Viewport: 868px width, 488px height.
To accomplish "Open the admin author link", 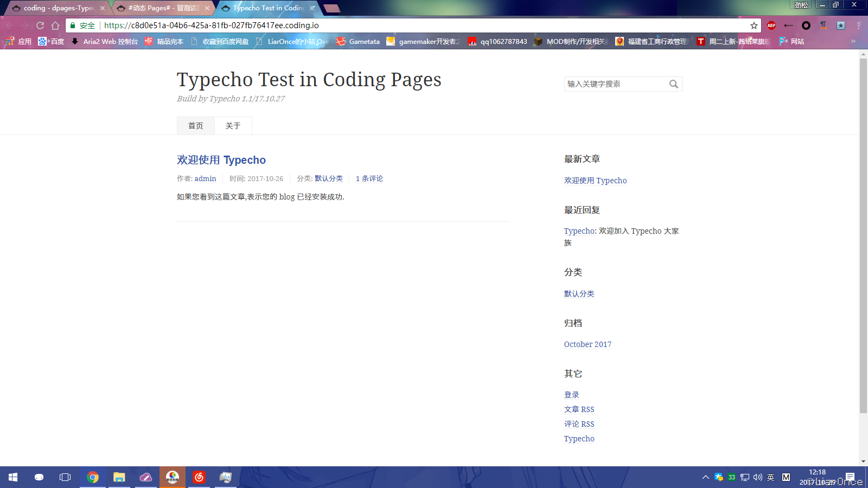I will [206, 178].
